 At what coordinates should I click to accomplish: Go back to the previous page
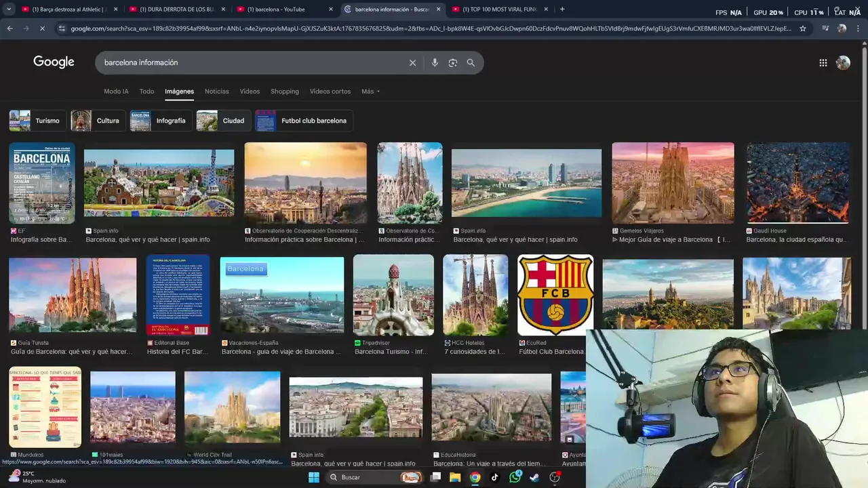[9, 28]
